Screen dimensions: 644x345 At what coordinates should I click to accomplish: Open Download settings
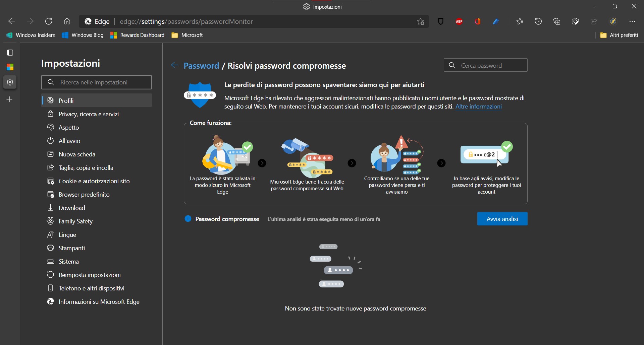click(97, 208)
